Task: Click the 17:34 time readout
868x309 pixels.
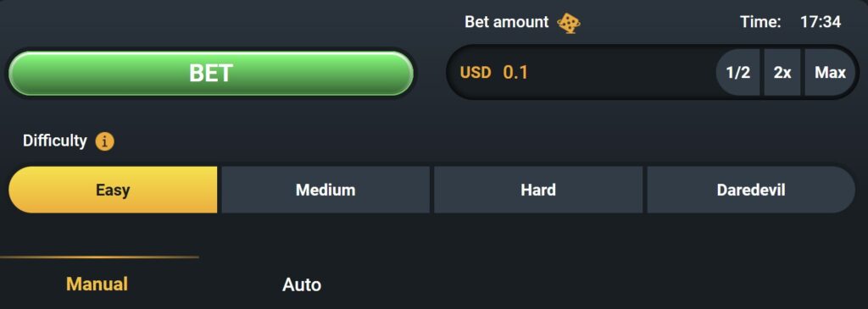Action: click(x=821, y=22)
